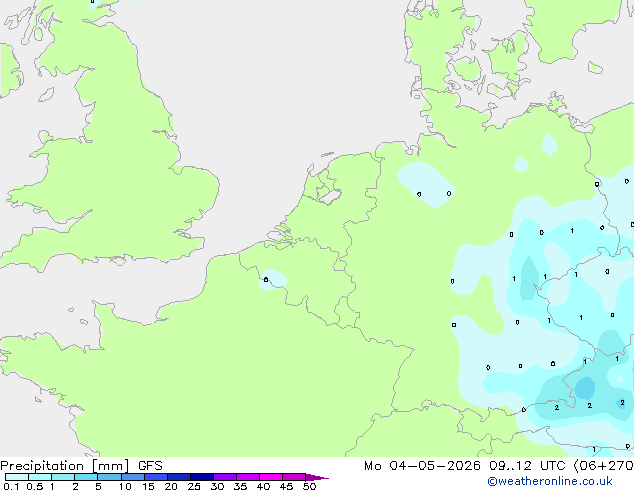Click the '35' legend scale label
This screenshot has height=490, width=634.
pyautogui.click(x=240, y=486)
